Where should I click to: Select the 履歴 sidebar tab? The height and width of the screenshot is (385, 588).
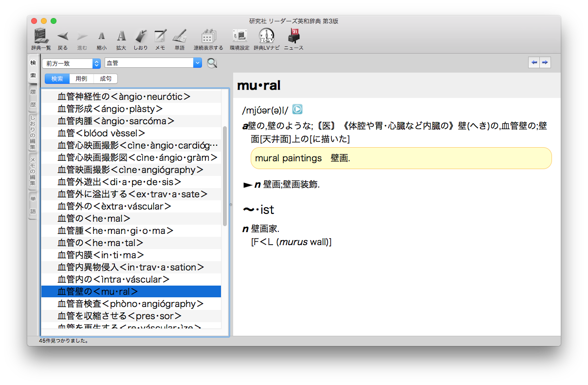coord(33,98)
